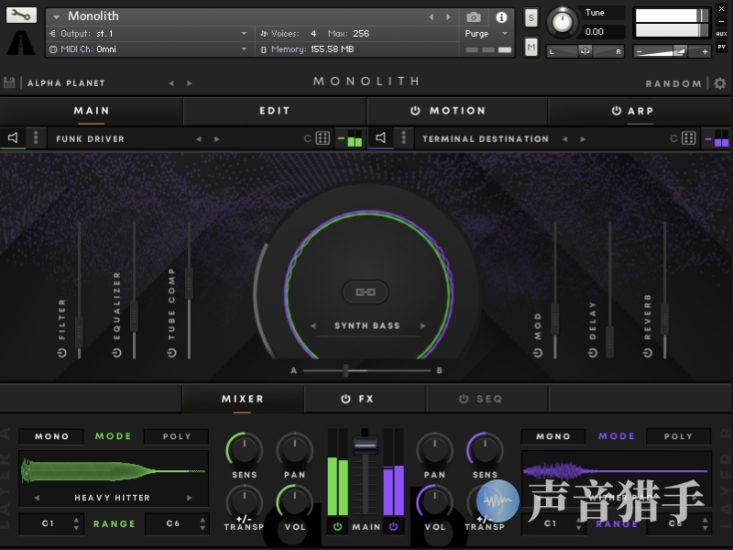Previous sound arrow for Funk Driver
Screen dimensions: 733x550
[x=199, y=139]
